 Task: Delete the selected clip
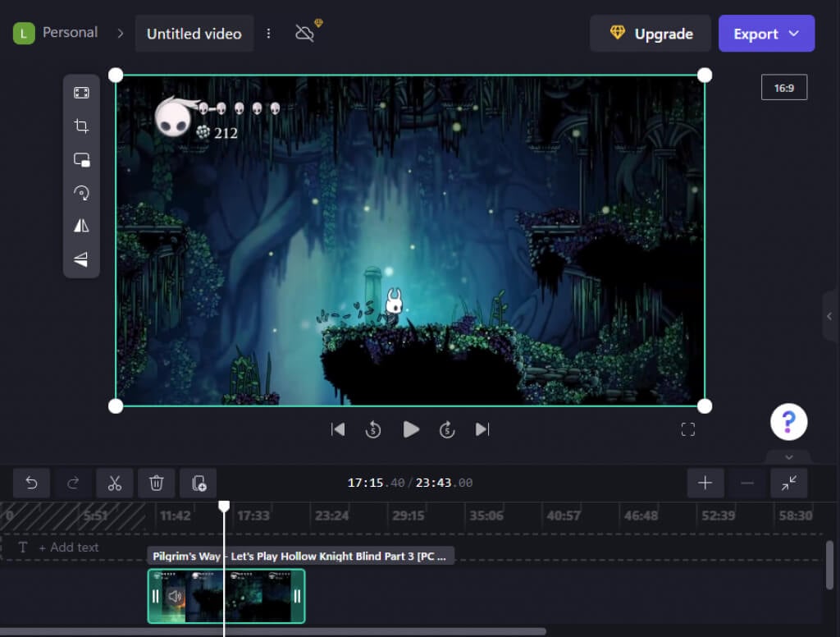[x=157, y=483]
